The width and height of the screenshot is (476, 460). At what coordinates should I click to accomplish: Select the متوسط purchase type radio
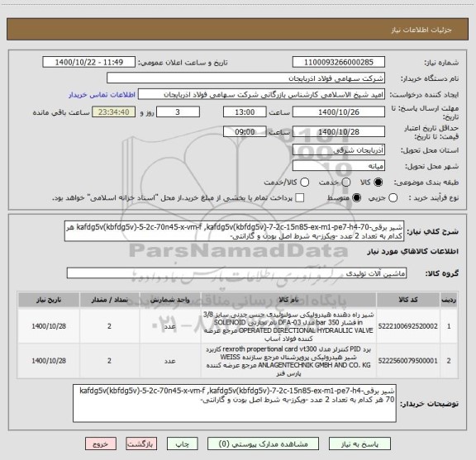coord(356,198)
